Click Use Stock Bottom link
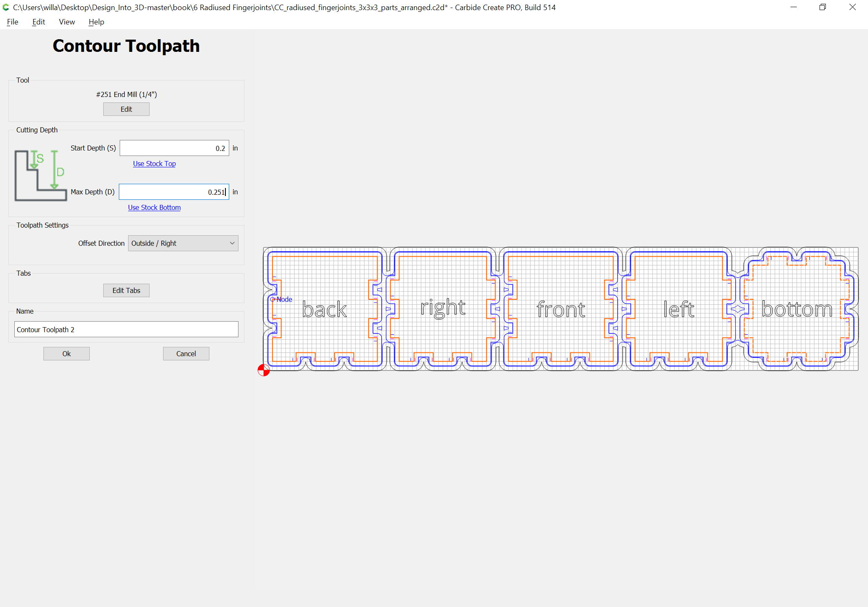 154,207
